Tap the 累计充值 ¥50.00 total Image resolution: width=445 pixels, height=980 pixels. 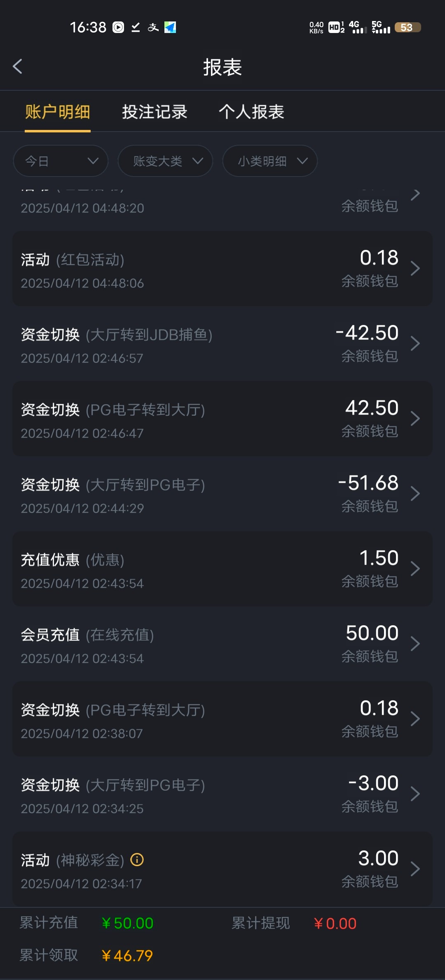click(128, 923)
